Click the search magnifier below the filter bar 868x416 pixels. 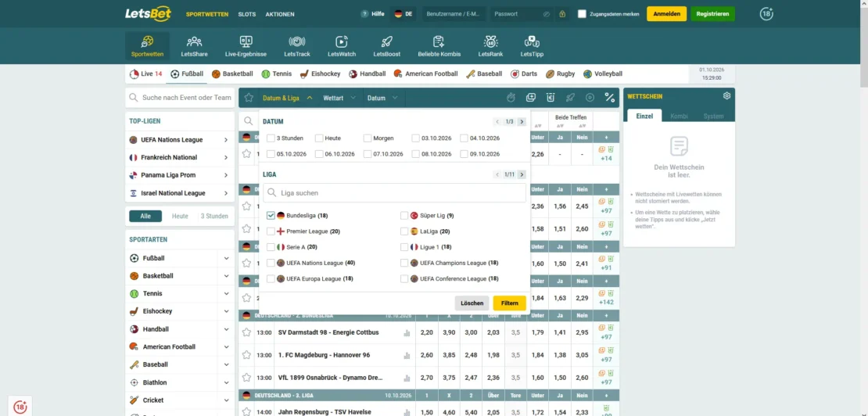coord(248,120)
